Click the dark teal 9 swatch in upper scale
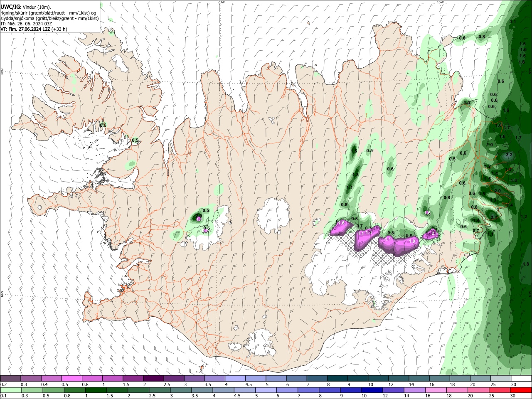Screen dimensions: 532x399 357,379
